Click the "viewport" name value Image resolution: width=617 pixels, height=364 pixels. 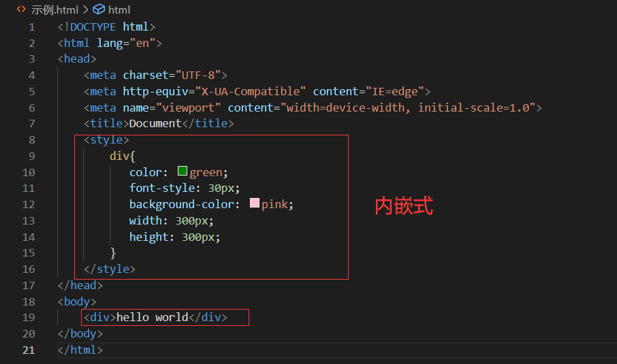(x=188, y=107)
